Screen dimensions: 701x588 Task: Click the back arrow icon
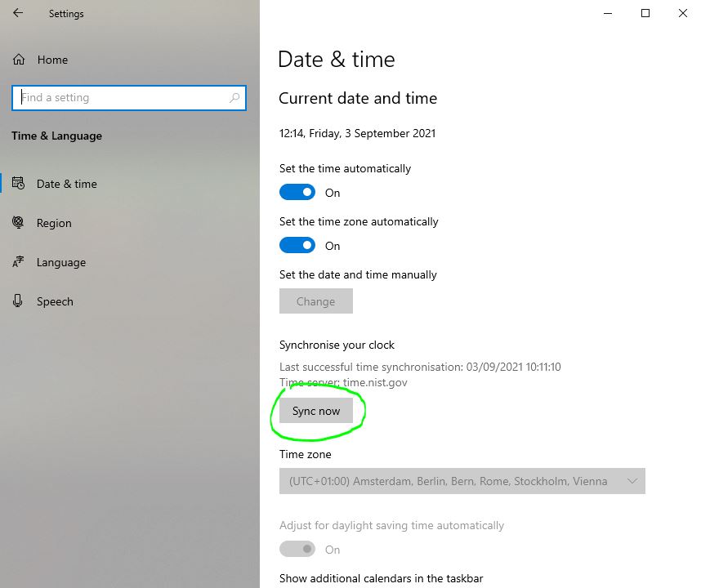(18, 13)
